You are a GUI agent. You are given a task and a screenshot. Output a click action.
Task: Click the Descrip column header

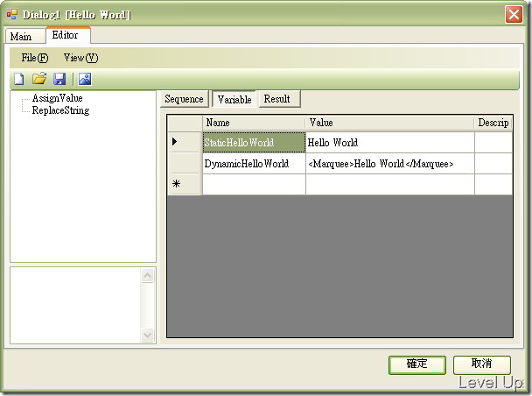click(x=493, y=123)
